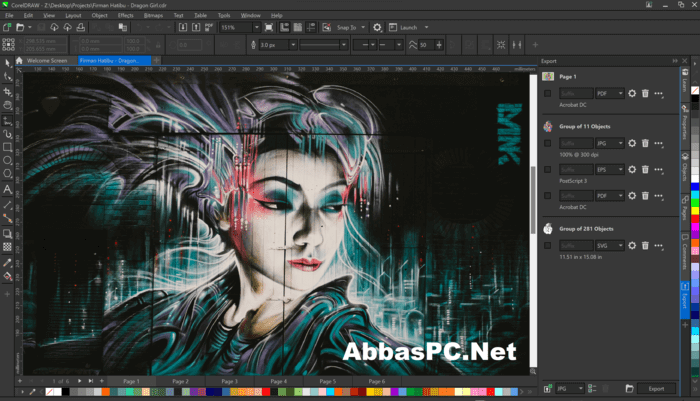This screenshot has height=401, width=700.
Task: Click the Export button
Action: (x=656, y=388)
